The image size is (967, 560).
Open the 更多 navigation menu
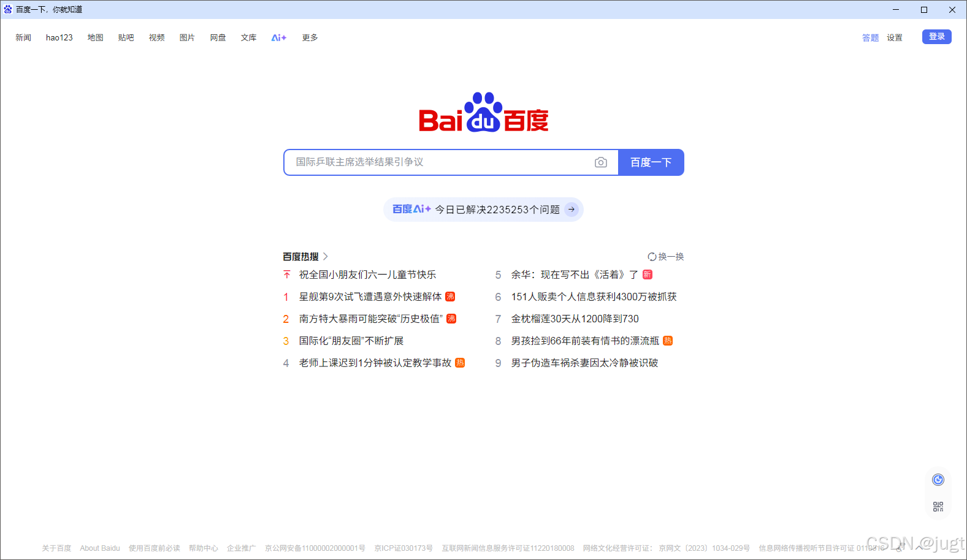click(310, 38)
